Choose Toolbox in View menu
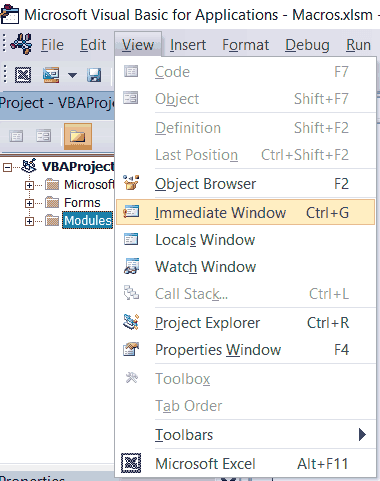380x481 pixels. [245, 379]
